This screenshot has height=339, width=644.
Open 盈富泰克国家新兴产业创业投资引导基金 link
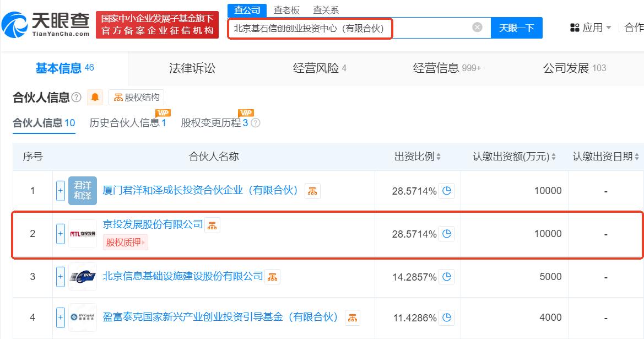tap(220, 317)
